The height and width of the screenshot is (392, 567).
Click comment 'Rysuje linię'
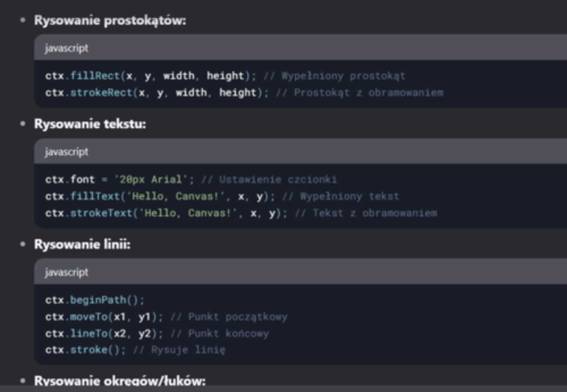pyautogui.click(x=180, y=349)
